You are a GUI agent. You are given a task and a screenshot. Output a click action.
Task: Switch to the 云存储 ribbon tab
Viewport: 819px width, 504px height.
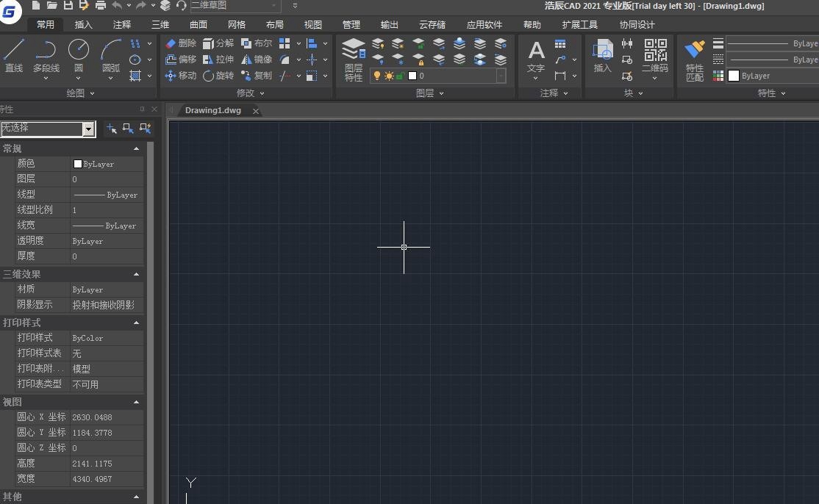pos(432,24)
